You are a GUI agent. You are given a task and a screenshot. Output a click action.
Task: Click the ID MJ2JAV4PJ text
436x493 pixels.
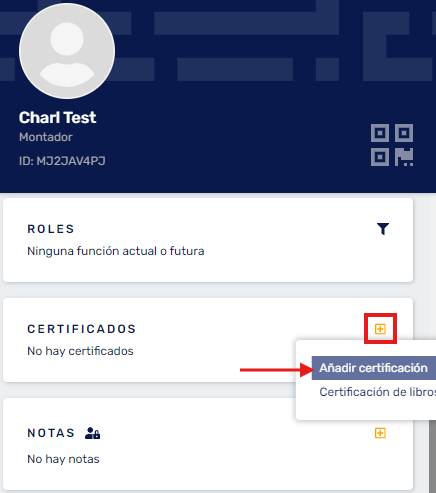pyautogui.click(x=62, y=161)
